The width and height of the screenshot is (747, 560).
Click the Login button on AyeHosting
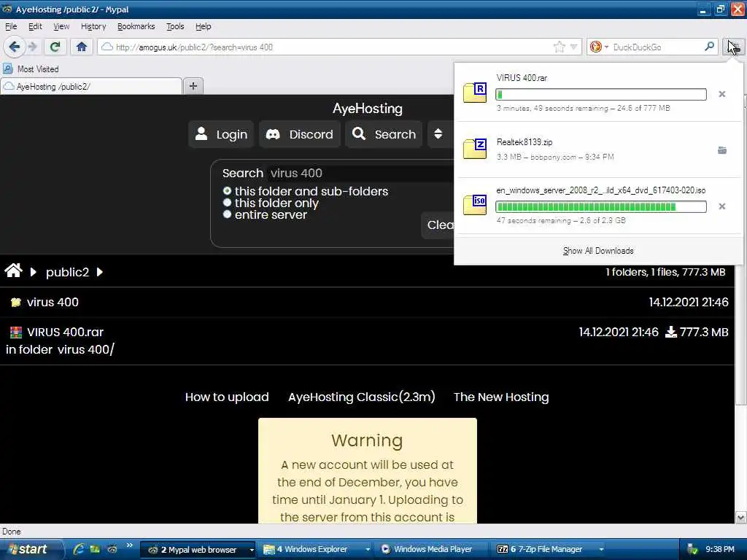coord(221,134)
